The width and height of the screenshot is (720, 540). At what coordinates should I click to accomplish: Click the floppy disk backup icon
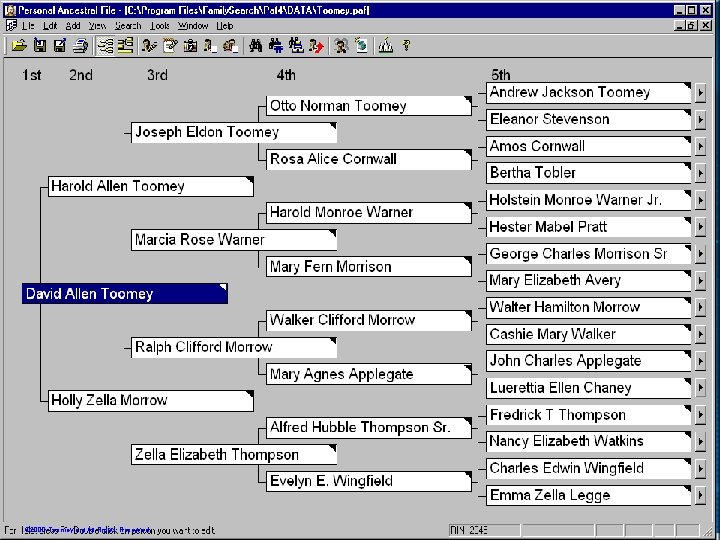[x=40, y=45]
